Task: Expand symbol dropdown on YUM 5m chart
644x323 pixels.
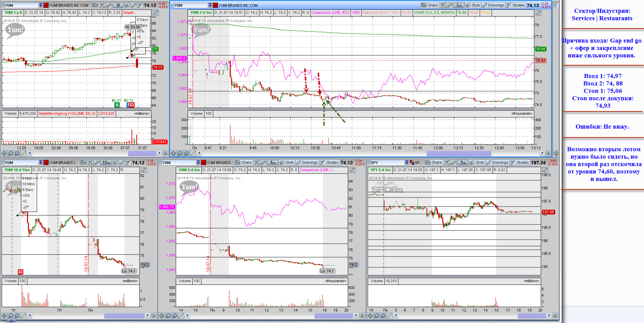Action: click(198, 163)
